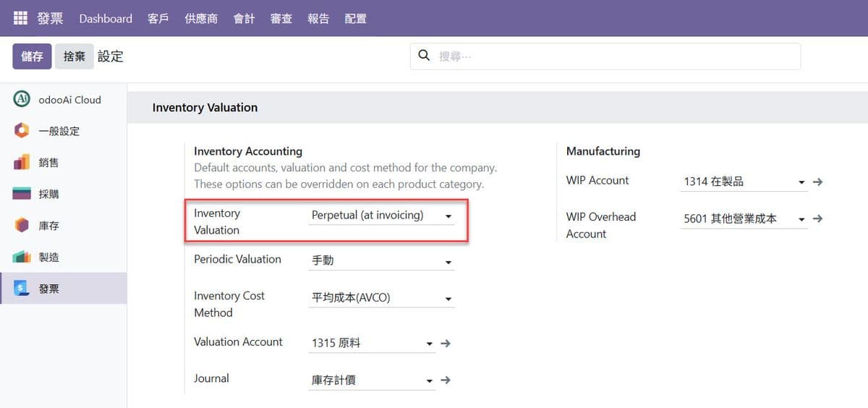Screen dimensions: 868x408
Task: Open the apps grid menu icon
Action: (x=20, y=18)
